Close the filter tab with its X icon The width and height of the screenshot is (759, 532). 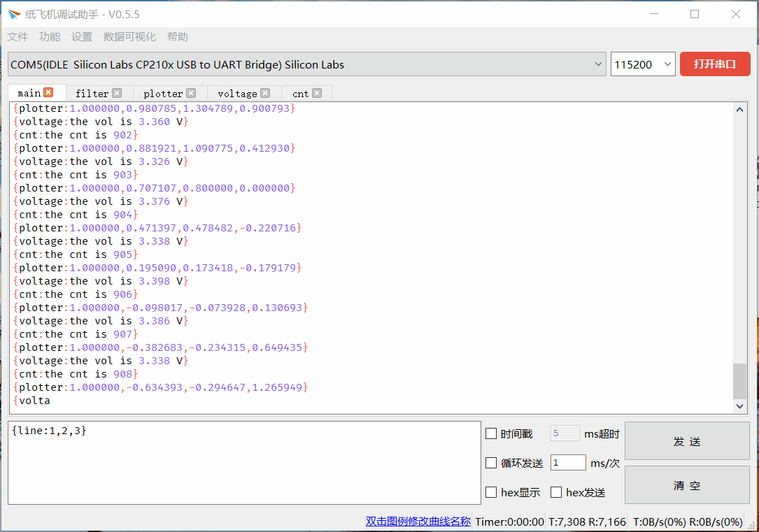117,93
